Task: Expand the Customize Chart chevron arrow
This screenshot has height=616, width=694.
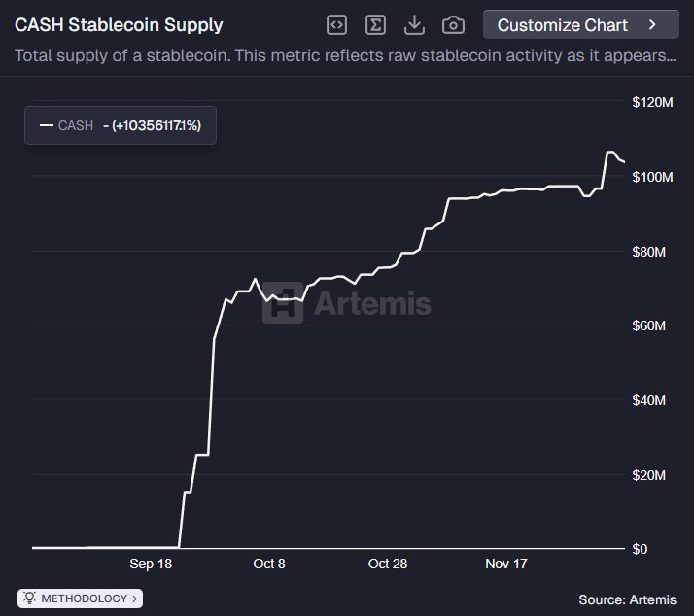Action: (651, 25)
